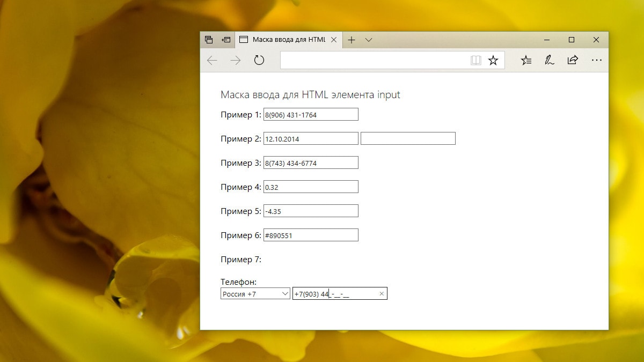
Task: Click the Пример 6 field #890551
Action: pos(311,235)
